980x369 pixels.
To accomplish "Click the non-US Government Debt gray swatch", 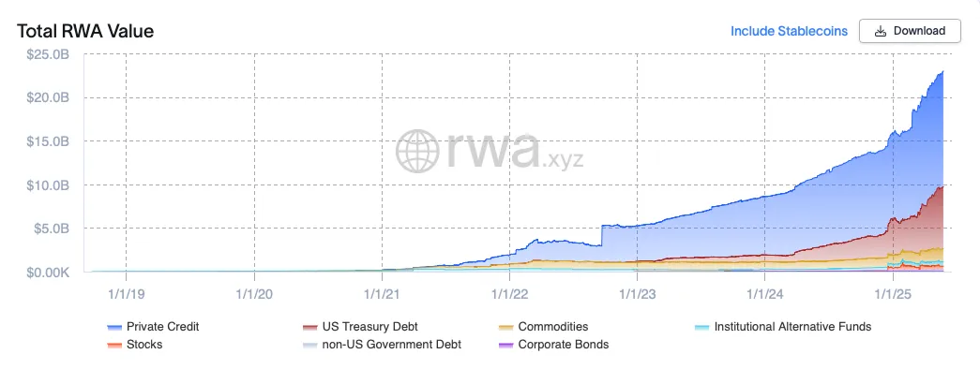I will point(310,345).
